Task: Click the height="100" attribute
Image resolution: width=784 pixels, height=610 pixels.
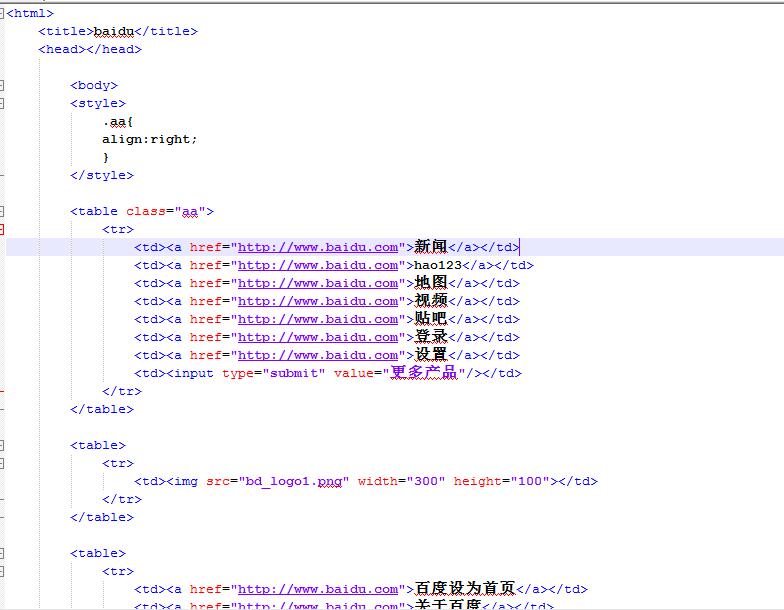Action: (x=502, y=482)
